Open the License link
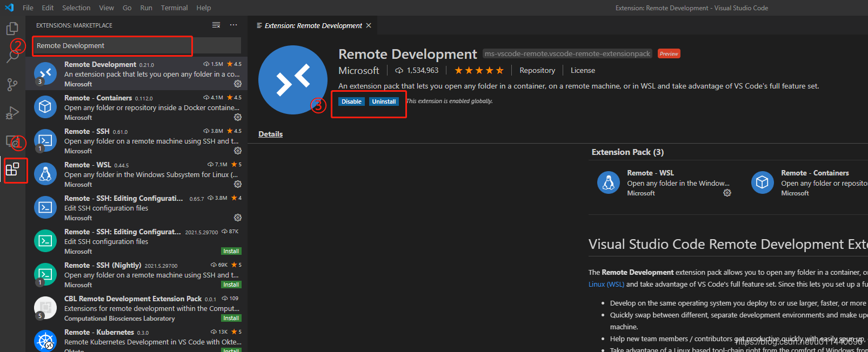 (x=583, y=70)
